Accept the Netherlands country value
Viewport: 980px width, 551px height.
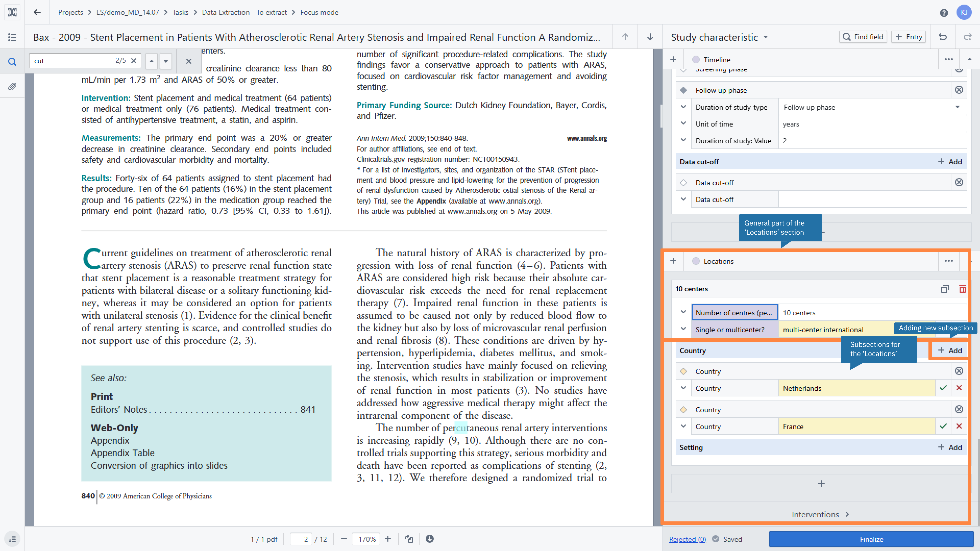(943, 388)
